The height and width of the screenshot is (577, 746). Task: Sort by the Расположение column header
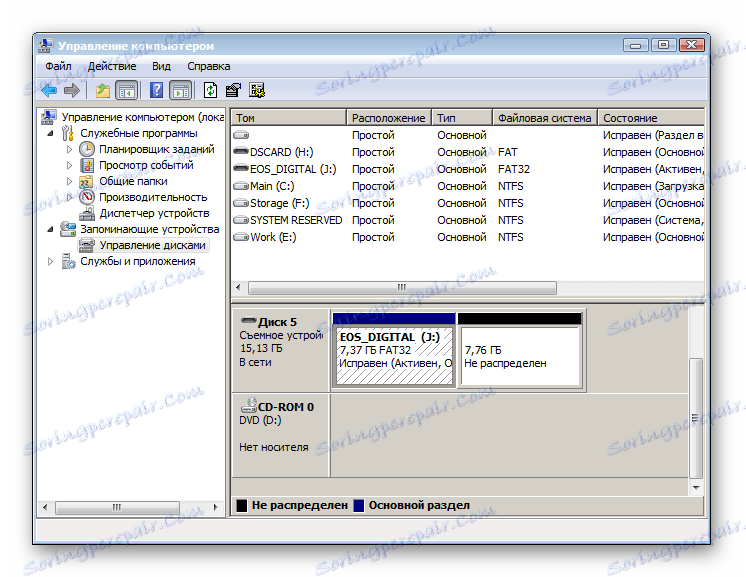pos(388,117)
